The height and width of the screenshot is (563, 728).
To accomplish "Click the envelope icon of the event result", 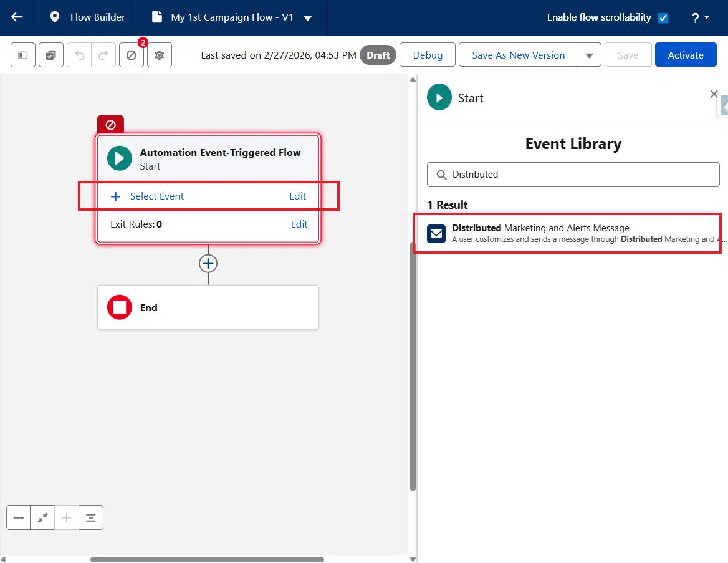I will 436,233.
